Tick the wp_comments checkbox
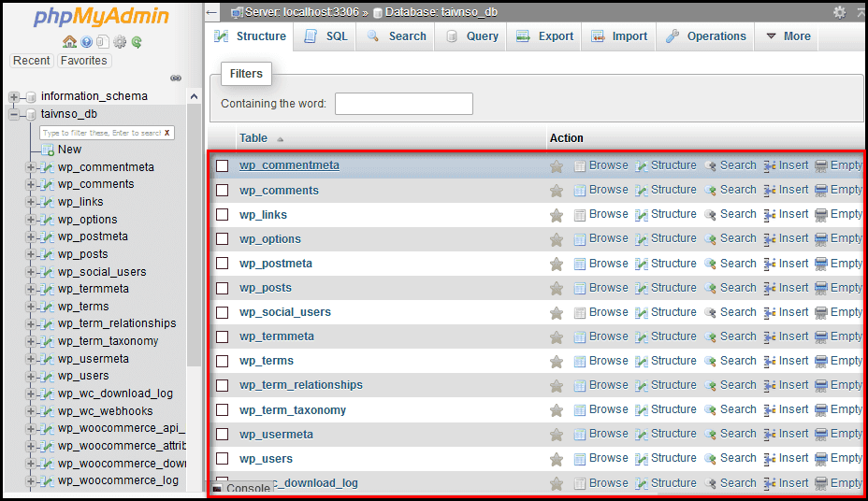The width and height of the screenshot is (868, 501). pos(222,191)
